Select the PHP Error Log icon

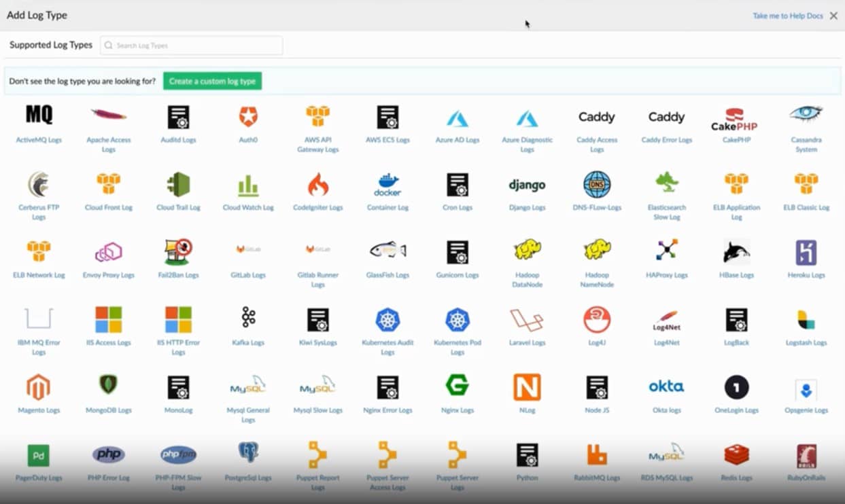point(109,454)
